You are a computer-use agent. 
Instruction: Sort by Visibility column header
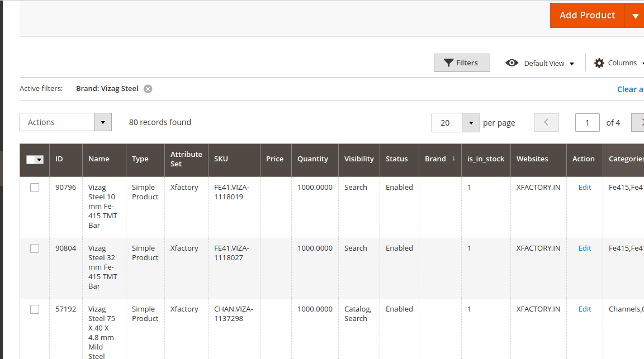pos(359,159)
